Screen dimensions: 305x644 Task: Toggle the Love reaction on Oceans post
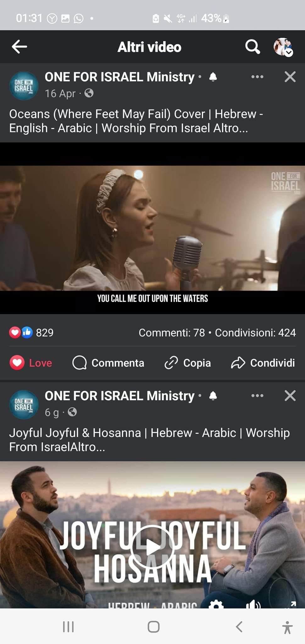(x=31, y=363)
